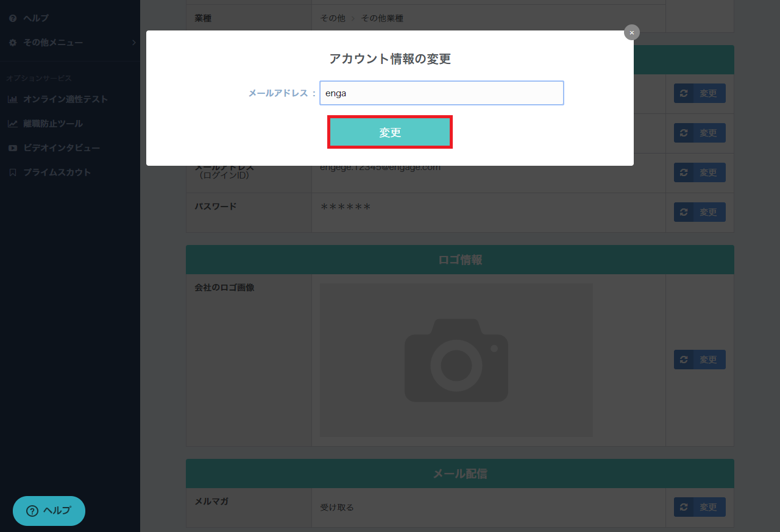Click the help question-mark icon in sidebar
780x532 pixels.
[x=13, y=18]
